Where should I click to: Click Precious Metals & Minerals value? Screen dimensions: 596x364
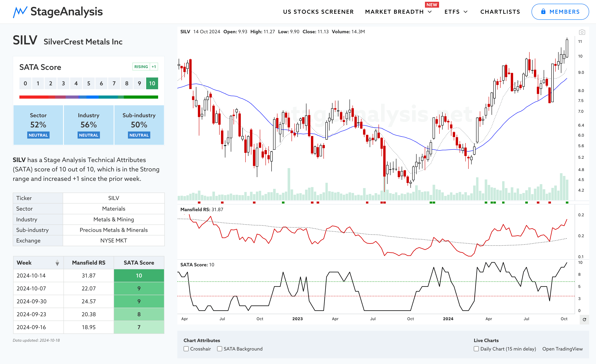(x=114, y=230)
